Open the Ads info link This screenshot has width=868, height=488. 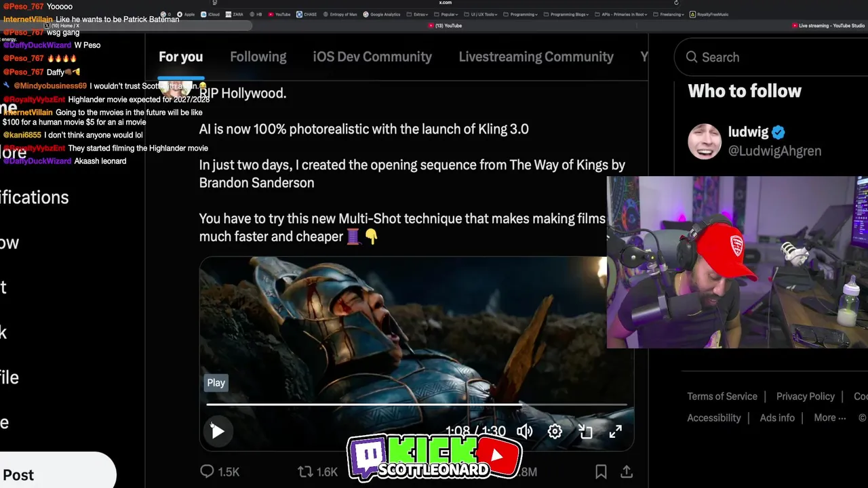[x=777, y=418]
